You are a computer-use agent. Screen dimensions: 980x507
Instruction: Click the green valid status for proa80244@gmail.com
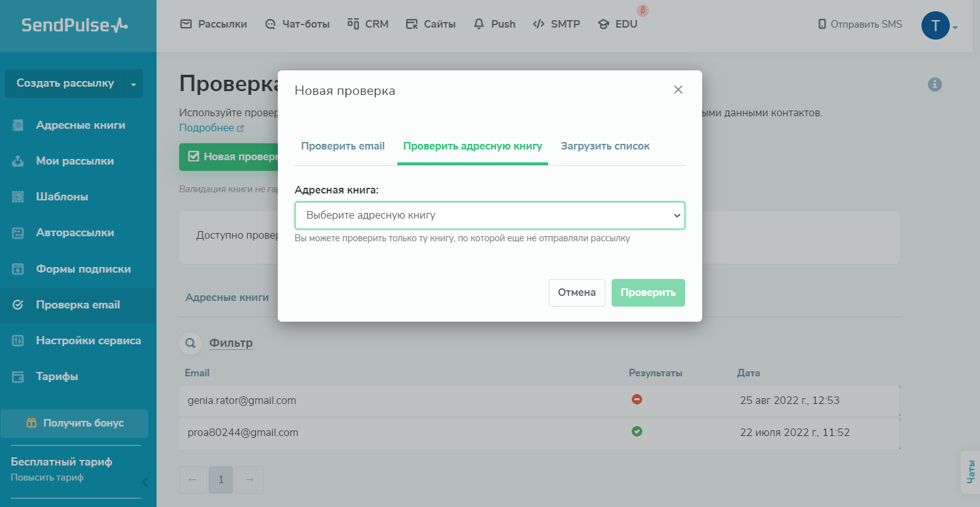[637, 432]
